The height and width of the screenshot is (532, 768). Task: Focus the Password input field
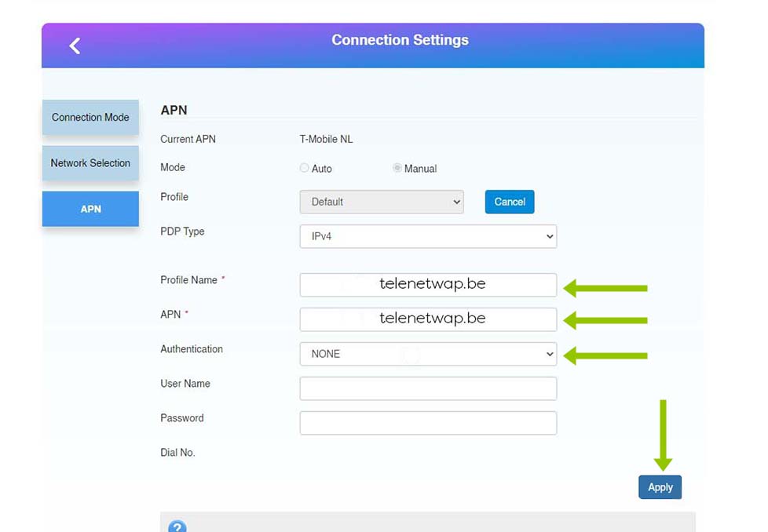click(428, 423)
